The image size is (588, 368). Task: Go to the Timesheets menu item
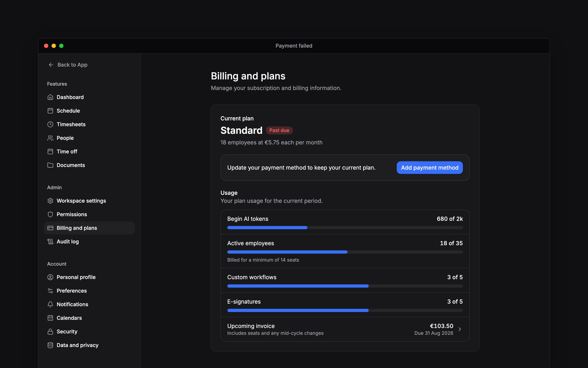89,124
